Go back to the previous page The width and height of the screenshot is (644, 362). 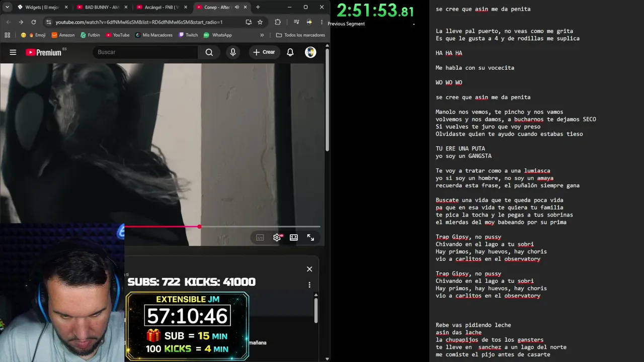(x=8, y=22)
